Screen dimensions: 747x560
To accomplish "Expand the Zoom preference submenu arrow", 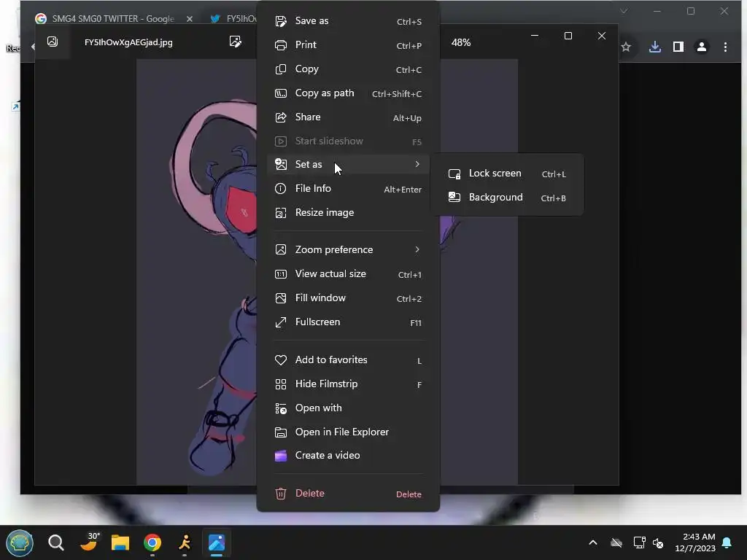I will (417, 249).
